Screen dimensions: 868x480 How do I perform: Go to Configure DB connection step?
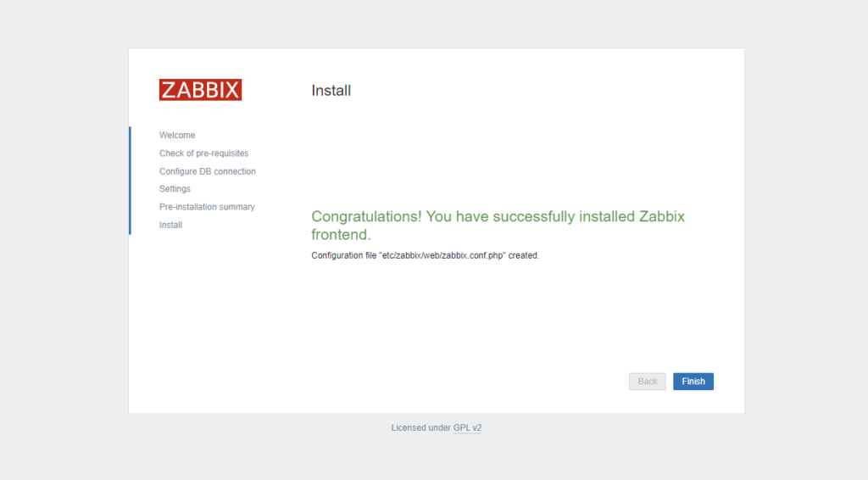coord(208,171)
